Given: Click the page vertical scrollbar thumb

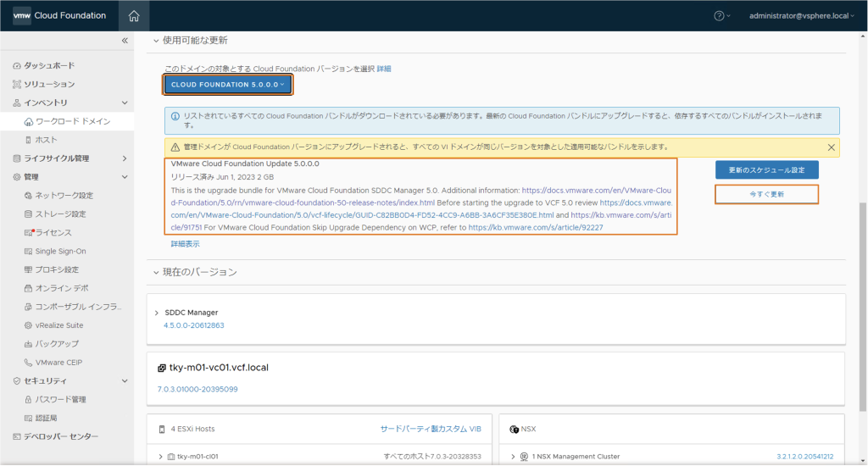Looking at the screenshot, I should tap(862, 308).
